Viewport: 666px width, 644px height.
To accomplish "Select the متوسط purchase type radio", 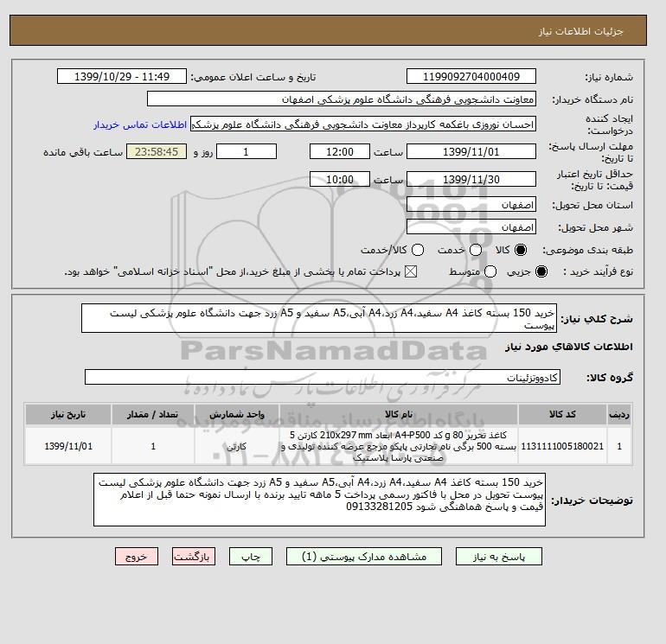I will [490, 271].
